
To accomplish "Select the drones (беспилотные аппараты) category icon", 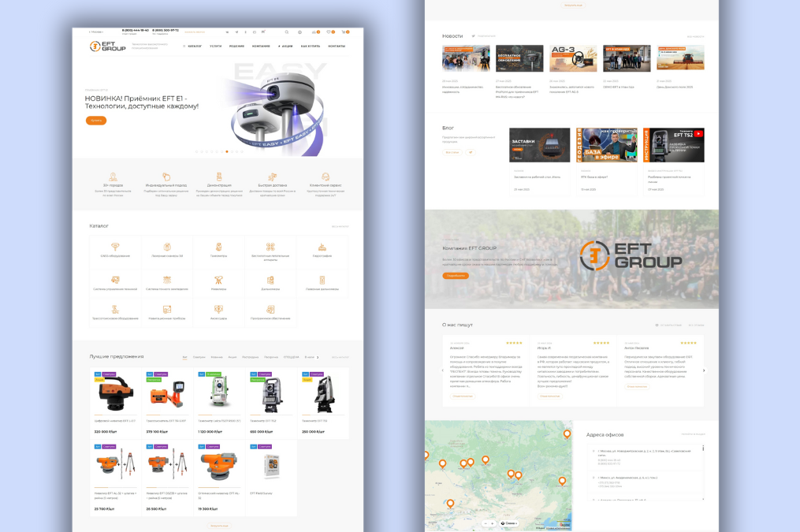I will tap(270, 247).
